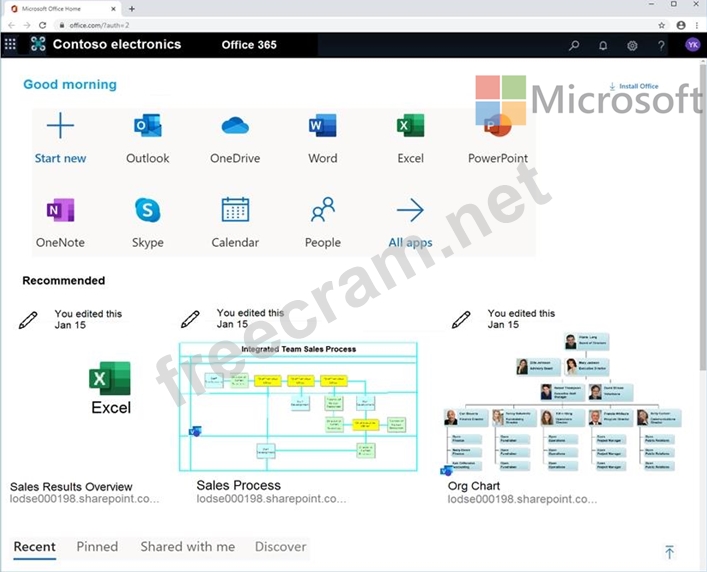Open the Sales Results Overview file name
Viewport: 707px width, 572px height.
click(x=71, y=487)
